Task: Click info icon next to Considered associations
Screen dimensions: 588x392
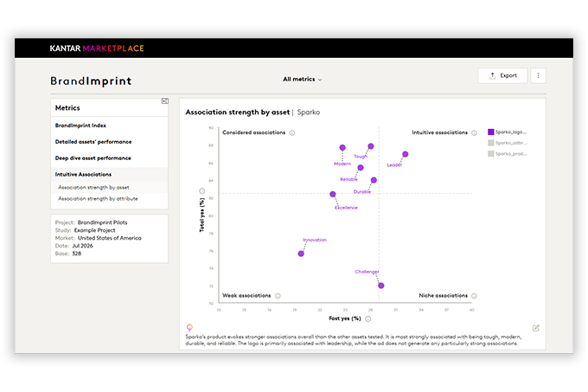Action: point(292,132)
